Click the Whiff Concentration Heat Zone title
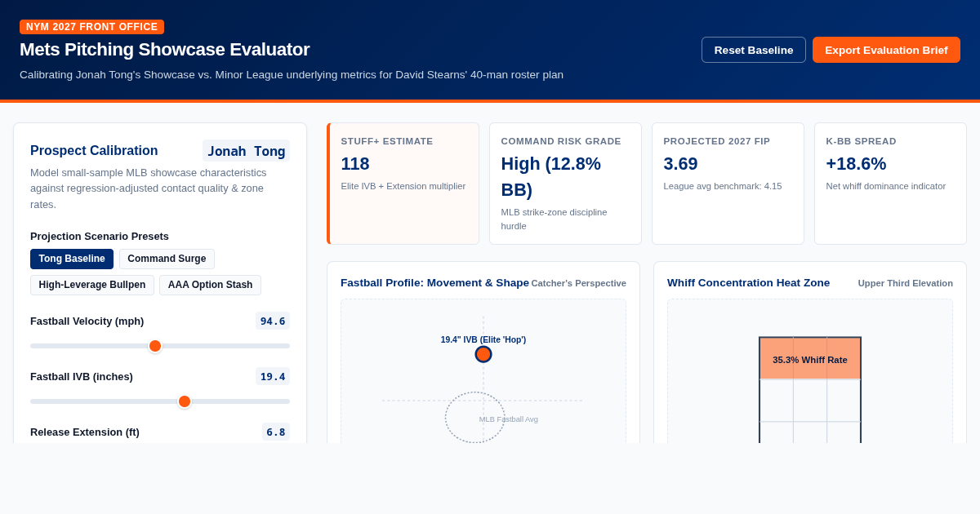 pos(748,283)
